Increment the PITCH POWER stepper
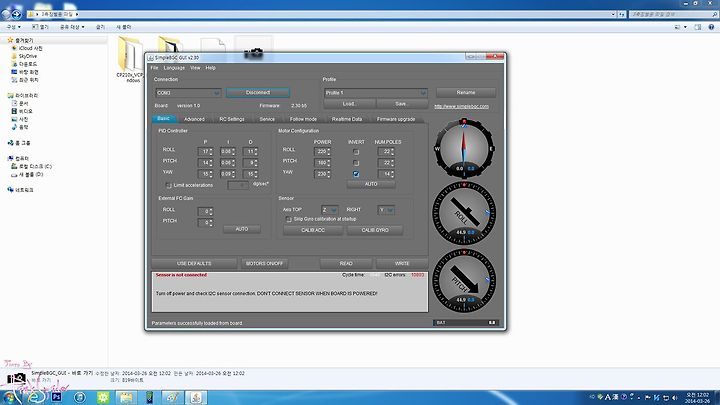The height and width of the screenshot is (405, 720). click(x=328, y=161)
